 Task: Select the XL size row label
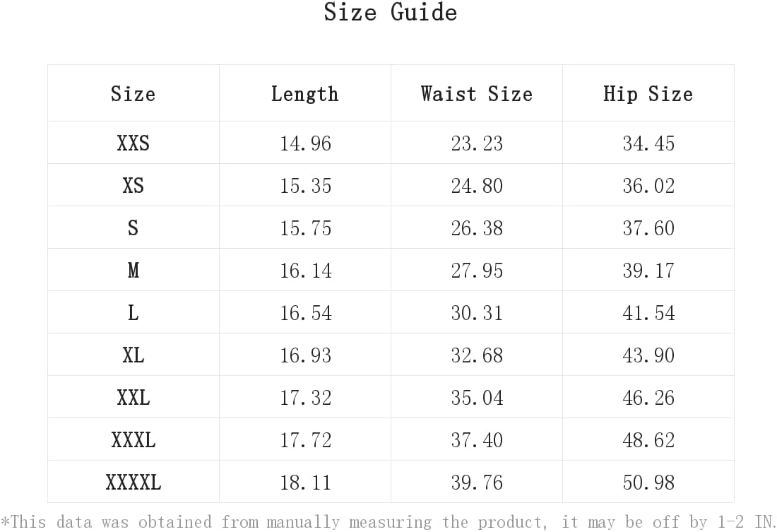pyautogui.click(x=133, y=355)
